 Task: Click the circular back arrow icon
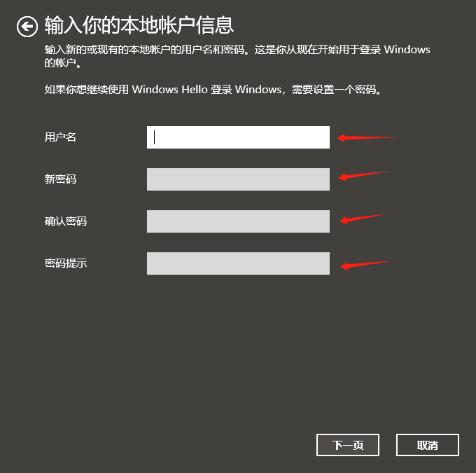click(x=27, y=27)
